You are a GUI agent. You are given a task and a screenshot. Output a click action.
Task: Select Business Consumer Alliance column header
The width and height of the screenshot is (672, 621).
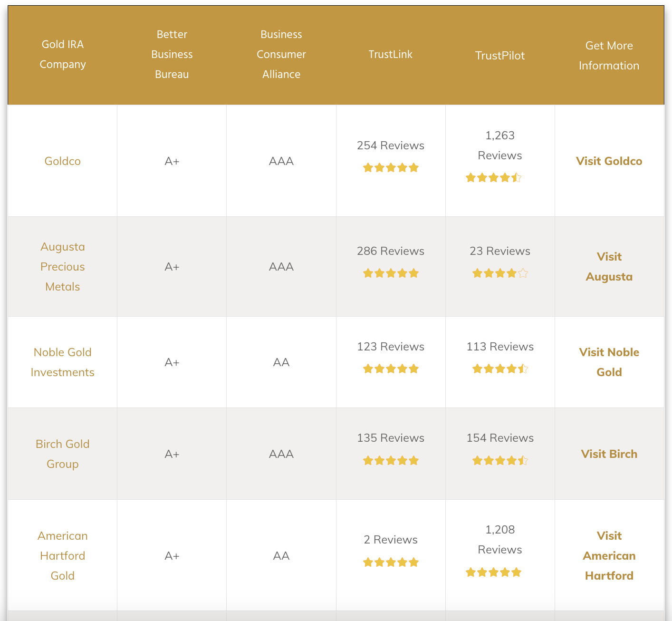(x=281, y=54)
